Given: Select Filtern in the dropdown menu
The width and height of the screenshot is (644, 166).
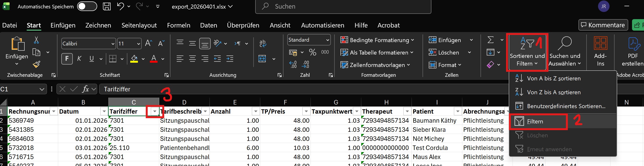Looking at the screenshot, I should tap(535, 122).
